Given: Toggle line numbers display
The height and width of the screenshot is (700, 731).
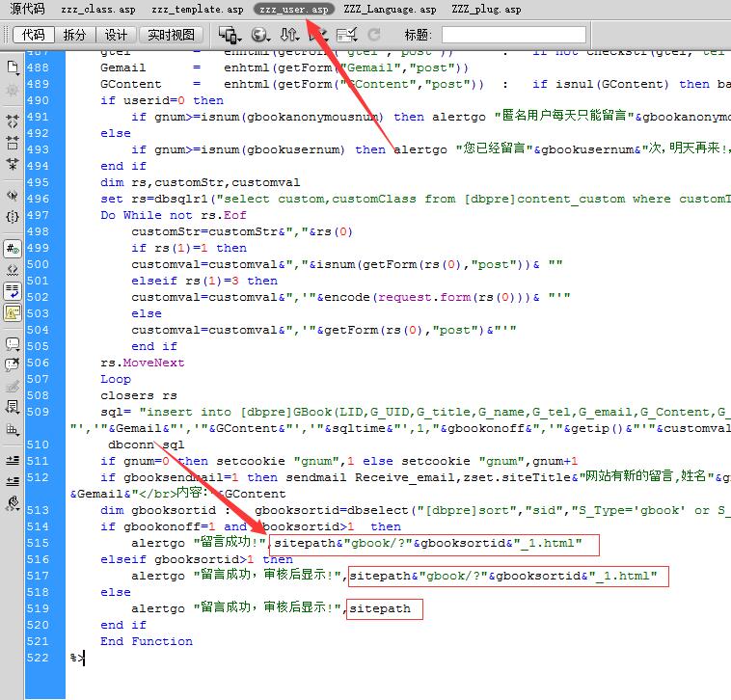Looking at the screenshot, I should coord(13,249).
